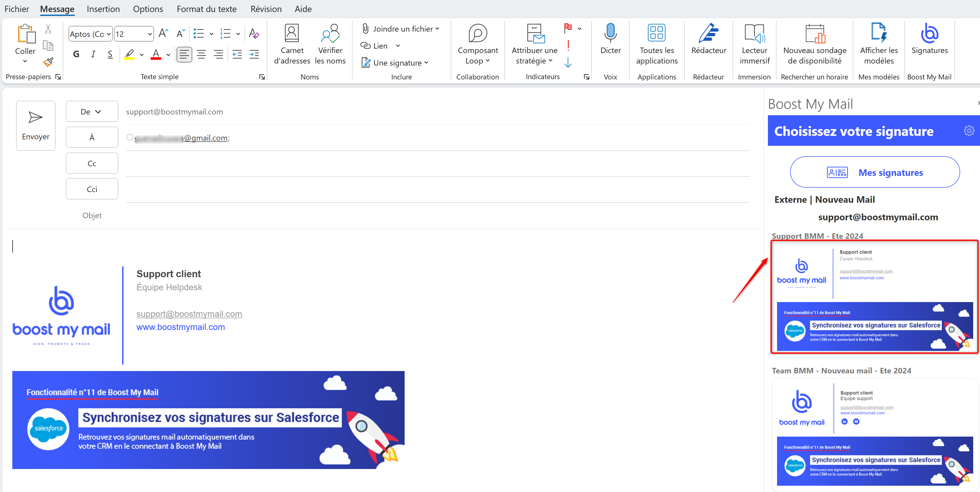Expand bulleted list style dropdown arrow

(212, 34)
